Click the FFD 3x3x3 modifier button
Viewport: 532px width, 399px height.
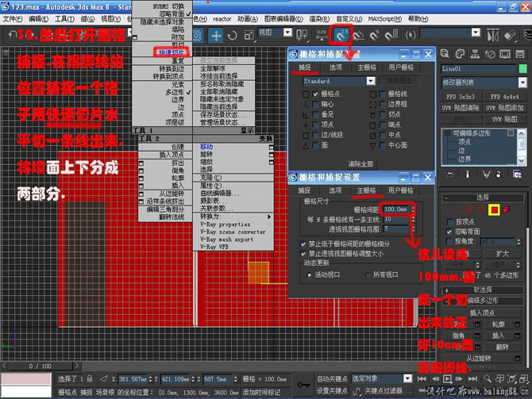coord(461,97)
